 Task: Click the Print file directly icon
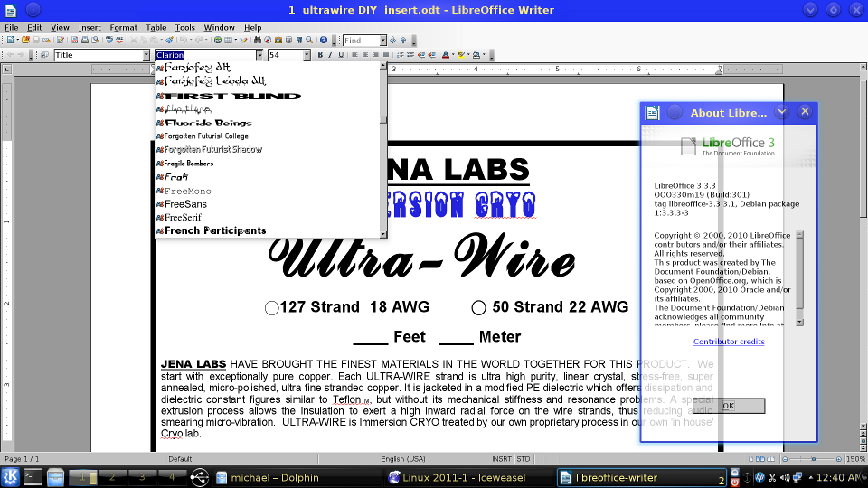tap(85, 40)
